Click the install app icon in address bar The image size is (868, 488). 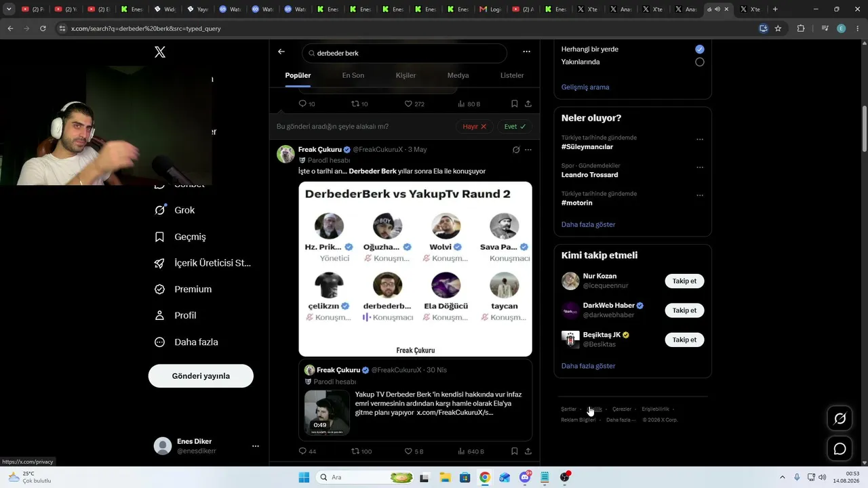pos(763,28)
